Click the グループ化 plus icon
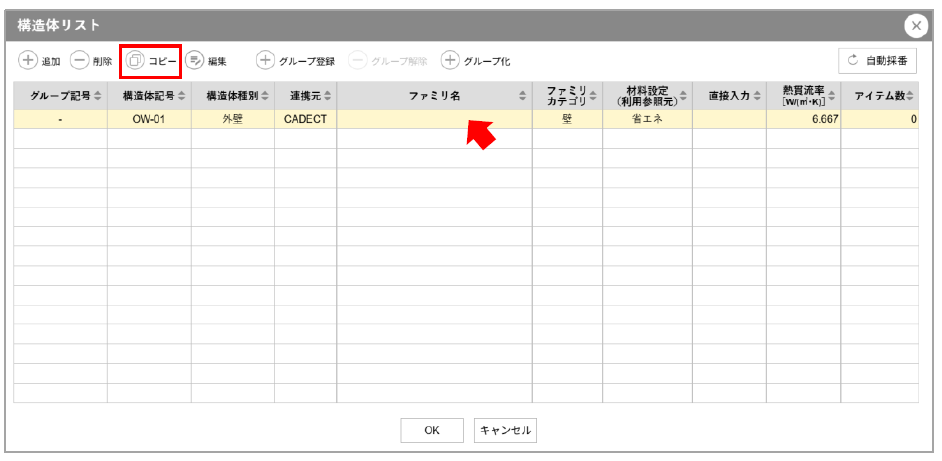Screen dimensions: 942x461 tap(450, 61)
